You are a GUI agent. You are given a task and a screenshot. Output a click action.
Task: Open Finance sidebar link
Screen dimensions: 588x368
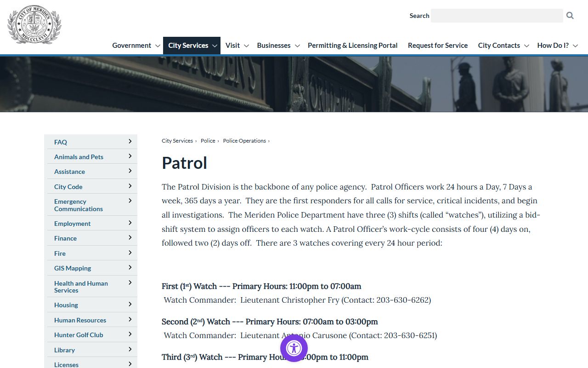tap(65, 238)
